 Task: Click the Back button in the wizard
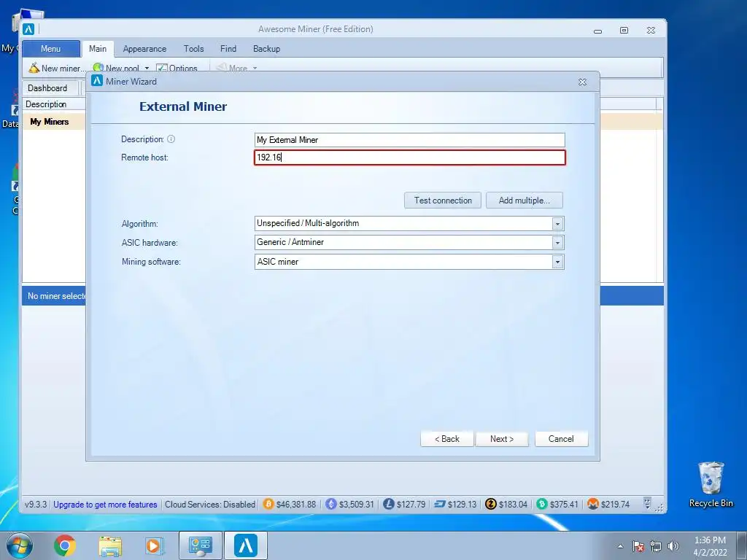click(447, 439)
